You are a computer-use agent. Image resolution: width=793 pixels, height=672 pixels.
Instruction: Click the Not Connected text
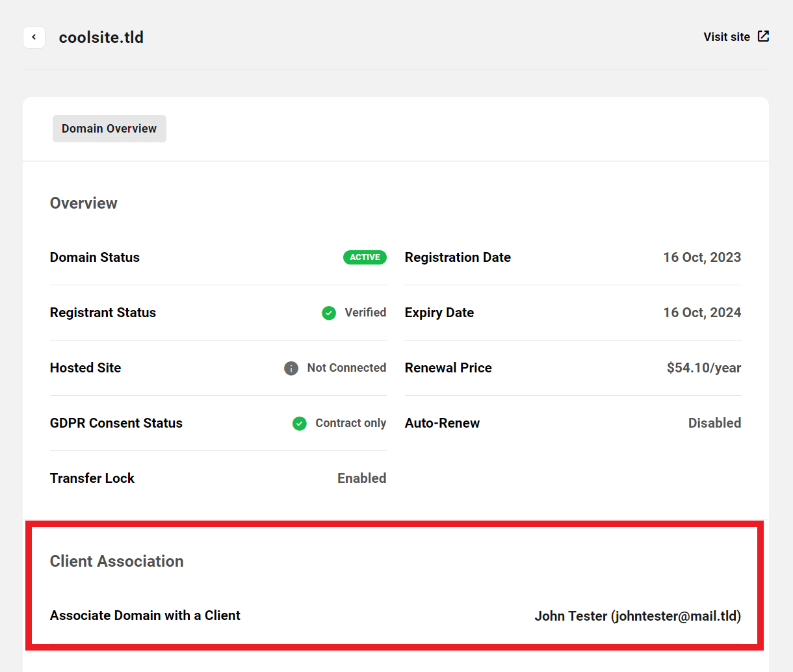pyautogui.click(x=346, y=368)
